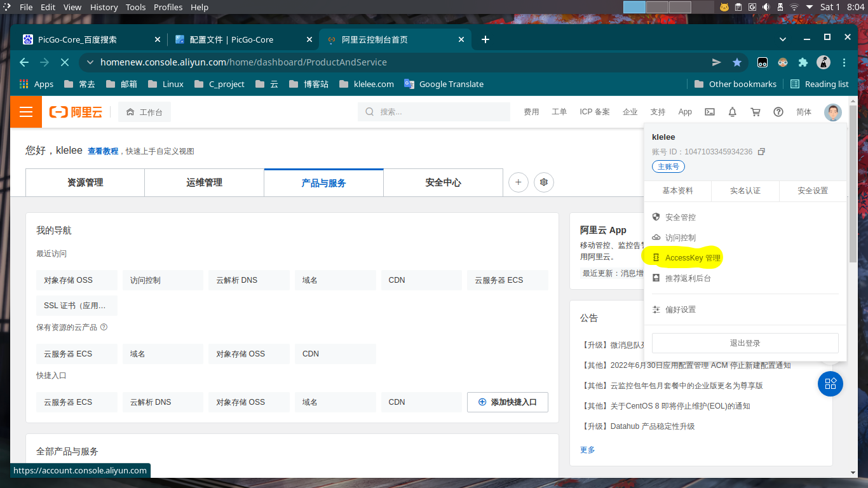Screen dimensions: 868x488
Task: Open Google Translate bookmark
Action: (444, 84)
